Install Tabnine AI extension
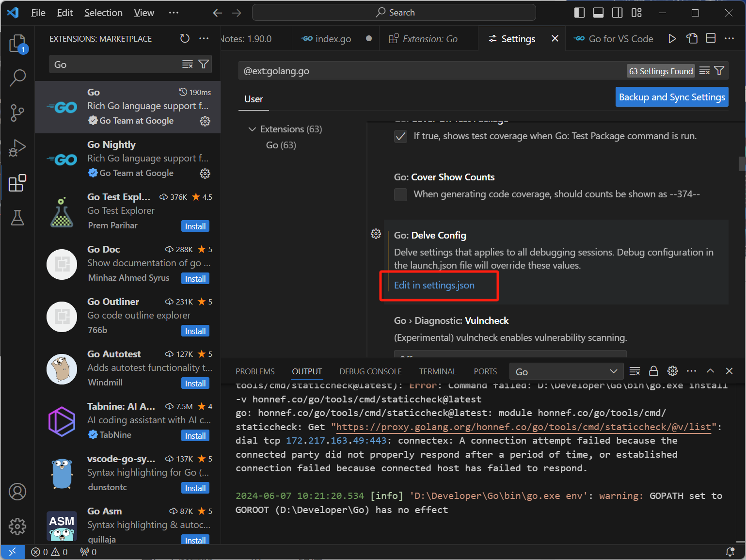 [195, 436]
